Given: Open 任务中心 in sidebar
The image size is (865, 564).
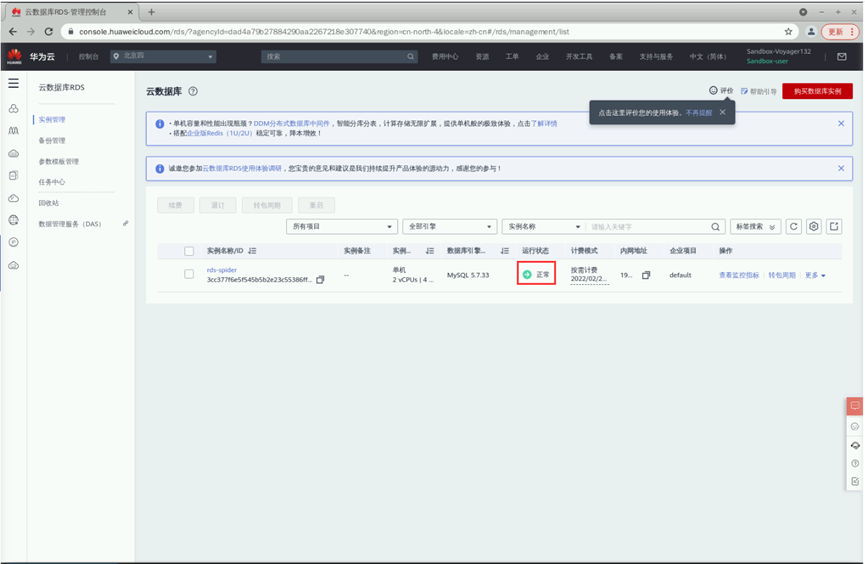Looking at the screenshot, I should [52, 182].
